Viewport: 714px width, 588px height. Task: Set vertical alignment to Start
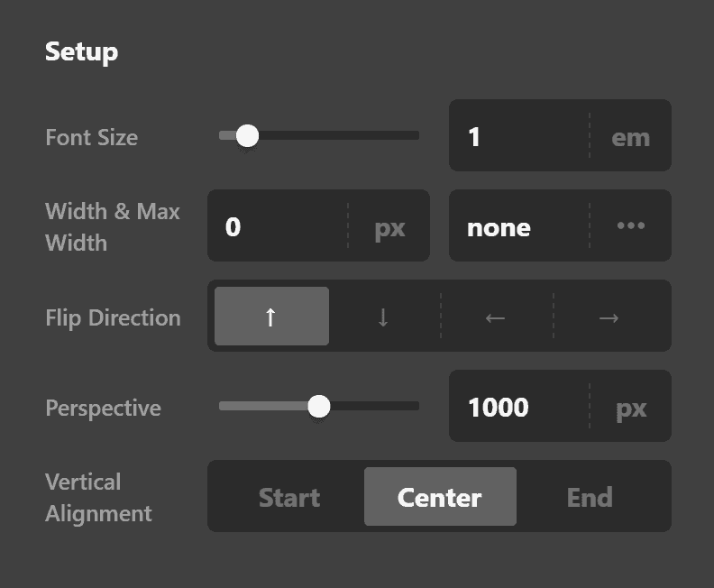(x=288, y=497)
